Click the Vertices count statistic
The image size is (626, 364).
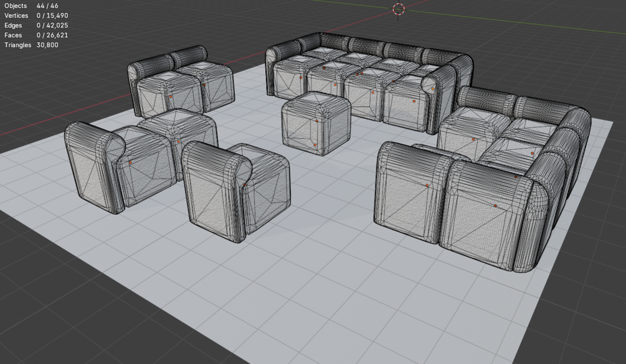tap(36, 16)
